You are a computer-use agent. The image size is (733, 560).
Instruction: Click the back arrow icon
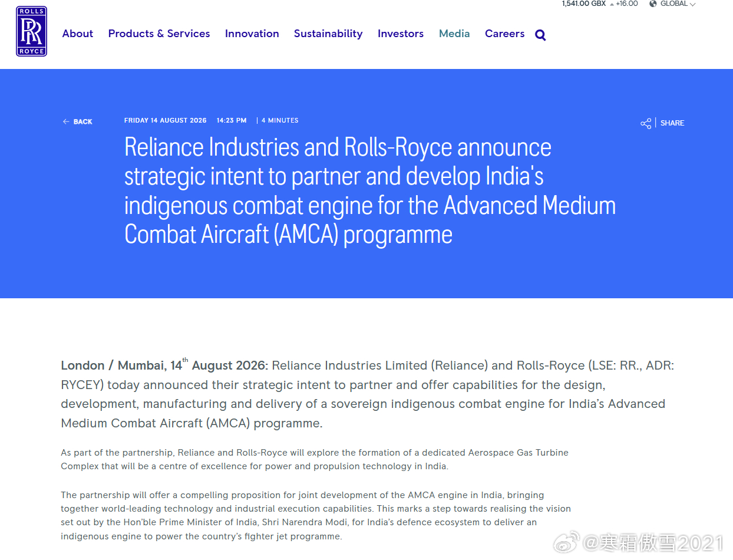tap(66, 121)
